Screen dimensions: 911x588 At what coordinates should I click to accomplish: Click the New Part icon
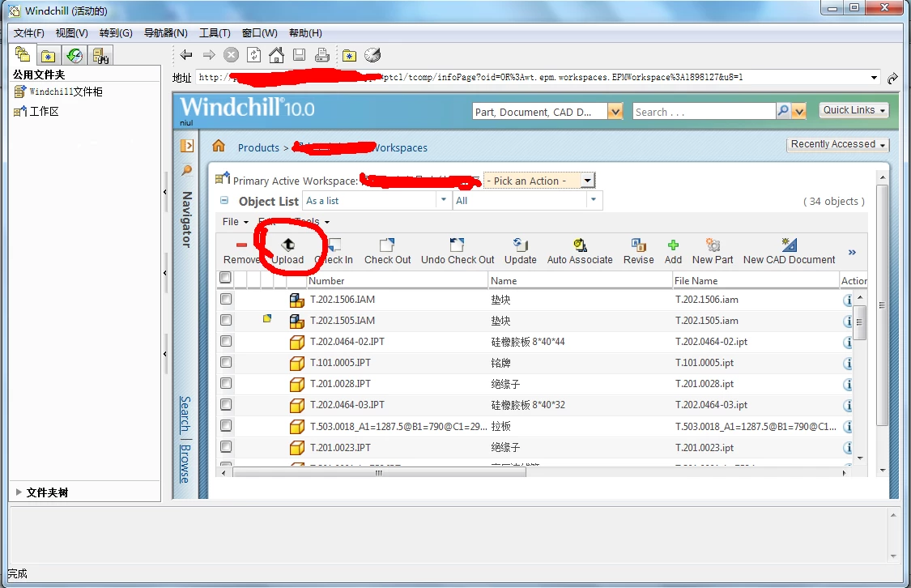point(713,245)
